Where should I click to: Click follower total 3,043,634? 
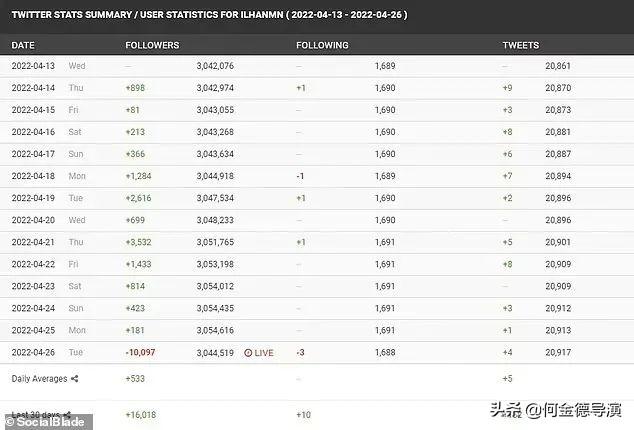pyautogui.click(x=215, y=154)
